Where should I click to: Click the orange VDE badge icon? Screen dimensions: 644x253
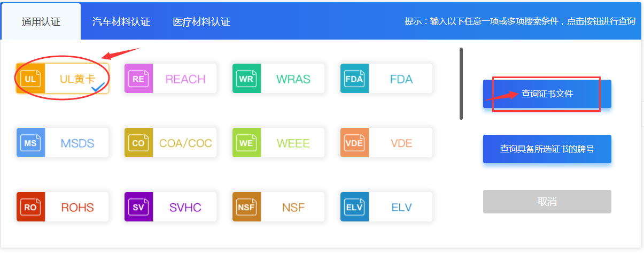pos(354,143)
